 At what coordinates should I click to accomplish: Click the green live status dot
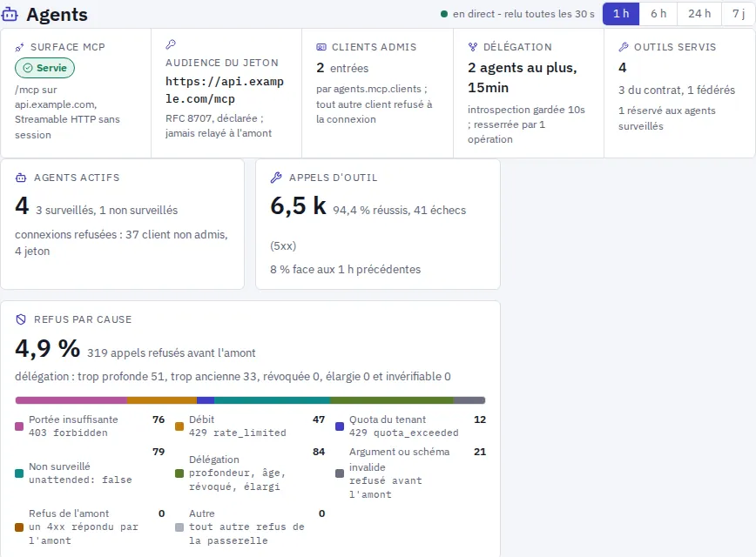click(x=444, y=14)
